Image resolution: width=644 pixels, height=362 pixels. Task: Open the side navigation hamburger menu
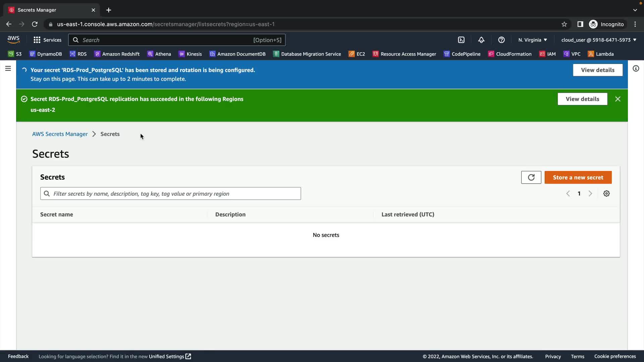coord(8,69)
